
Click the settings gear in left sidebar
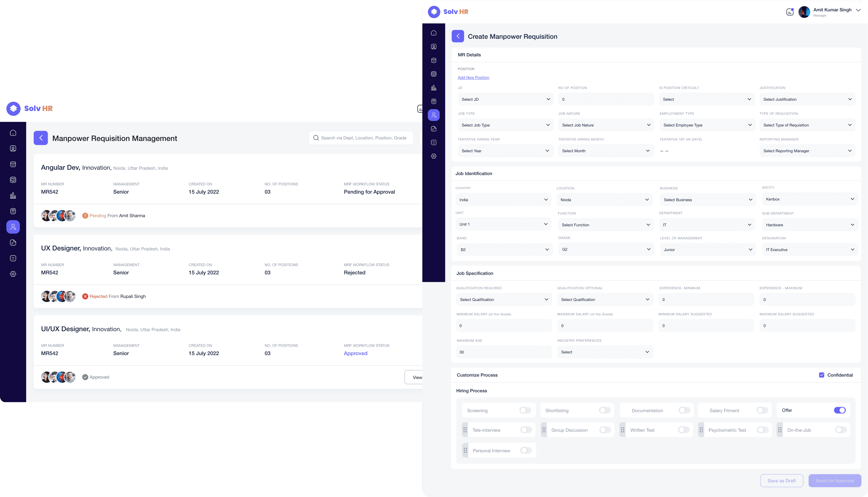click(x=13, y=274)
